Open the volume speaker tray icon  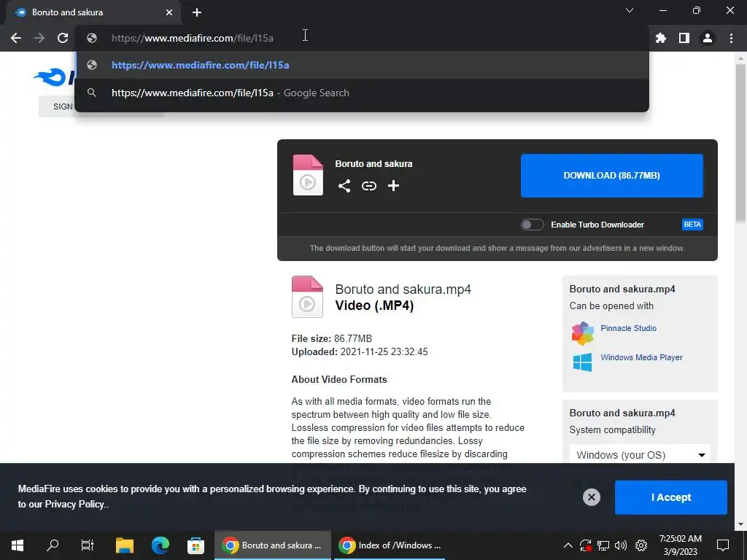[x=621, y=545]
